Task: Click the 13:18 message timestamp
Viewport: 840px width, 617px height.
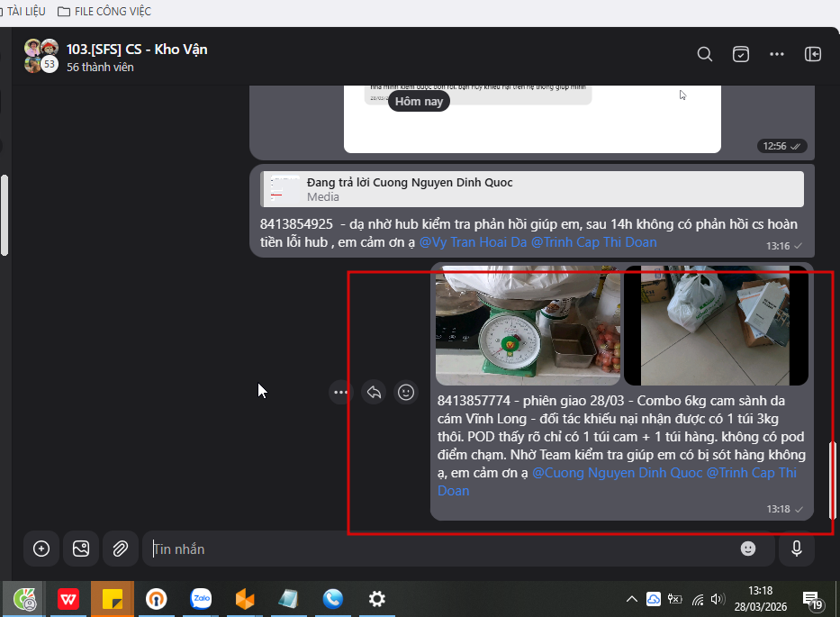Action: click(778, 509)
